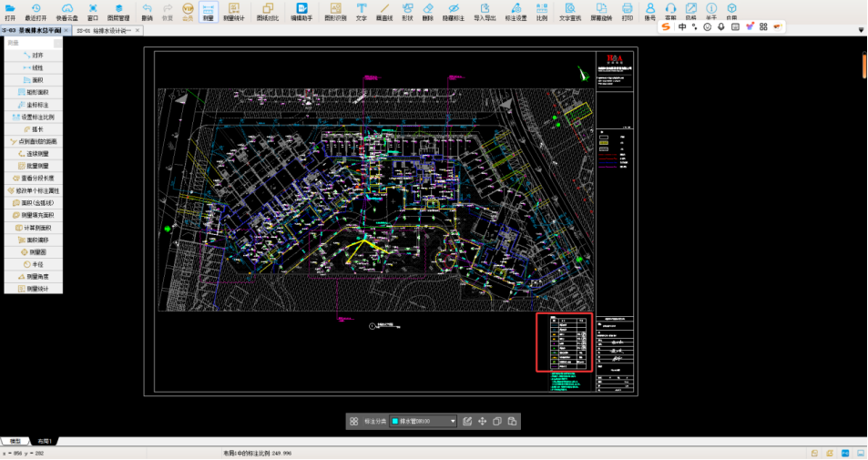Viewport: 868px width, 460px height.
Task: Open 图层管理 layer manager
Action: 118,11
